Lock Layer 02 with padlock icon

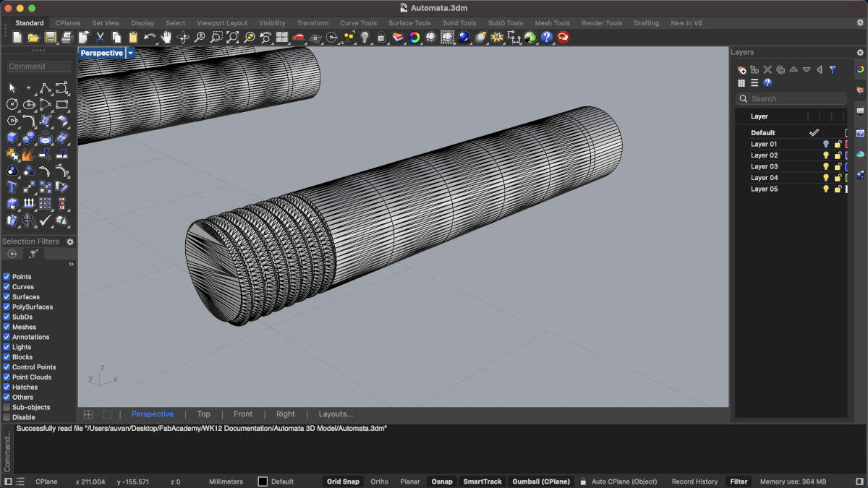click(838, 155)
